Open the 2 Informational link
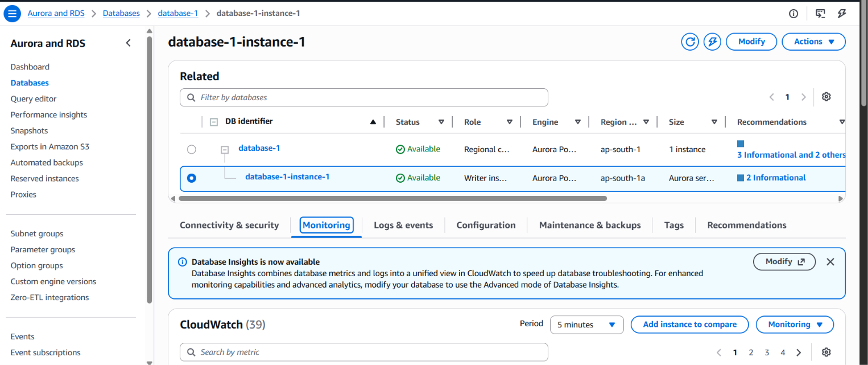The height and width of the screenshot is (365, 868). (776, 178)
